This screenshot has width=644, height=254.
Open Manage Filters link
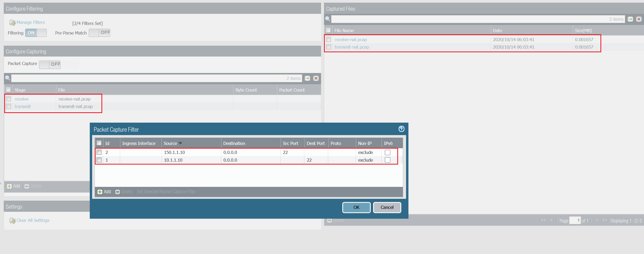click(31, 23)
